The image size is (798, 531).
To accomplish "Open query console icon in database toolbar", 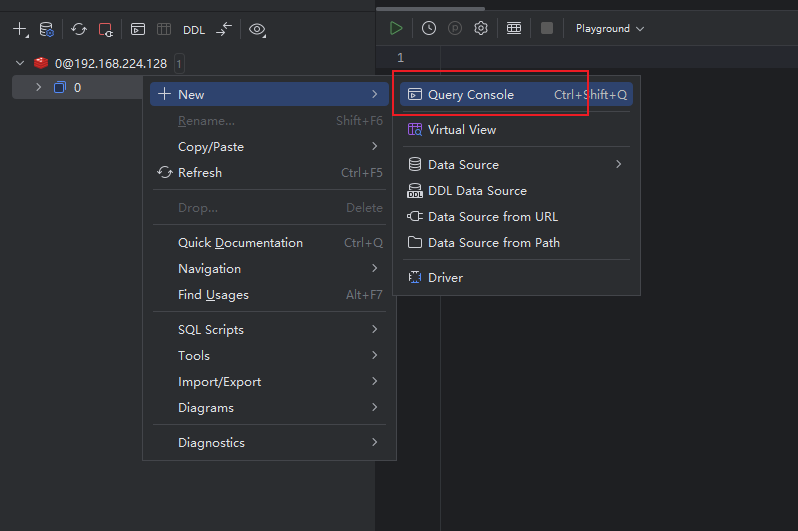I will [138, 30].
